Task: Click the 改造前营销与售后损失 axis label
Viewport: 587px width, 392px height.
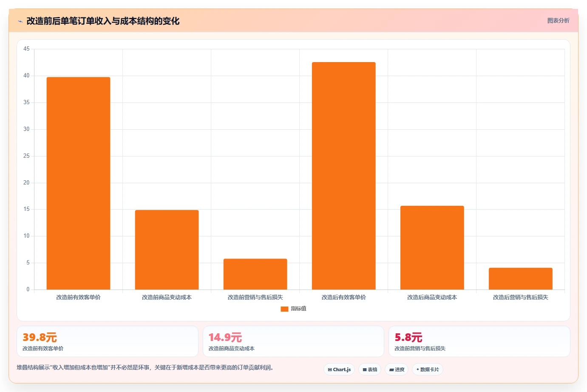Action: pyautogui.click(x=255, y=298)
